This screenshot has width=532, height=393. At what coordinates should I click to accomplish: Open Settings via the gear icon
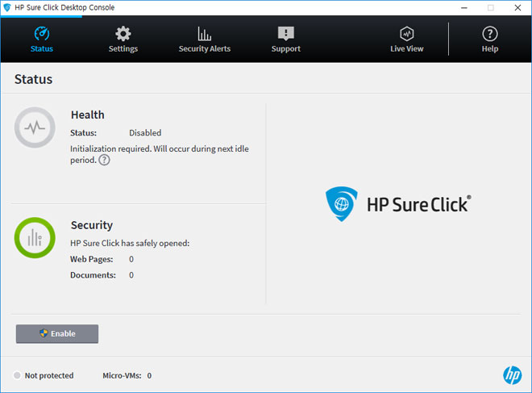(x=123, y=34)
